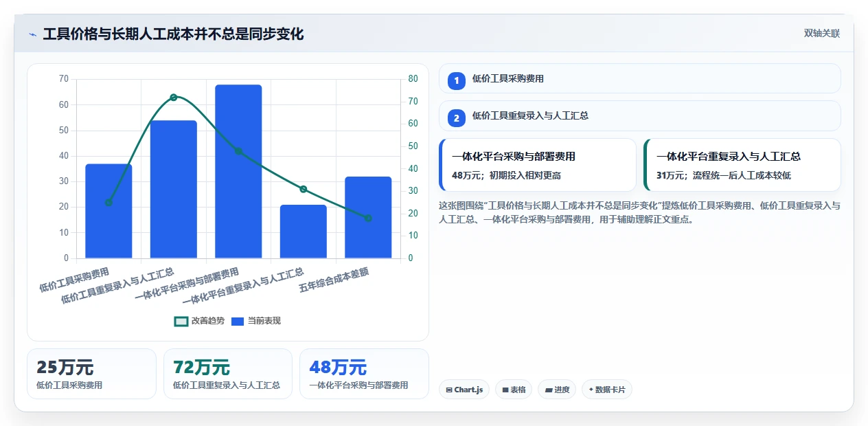Click the trend line point at 48
This screenshot has width=868, height=426.
238,151
